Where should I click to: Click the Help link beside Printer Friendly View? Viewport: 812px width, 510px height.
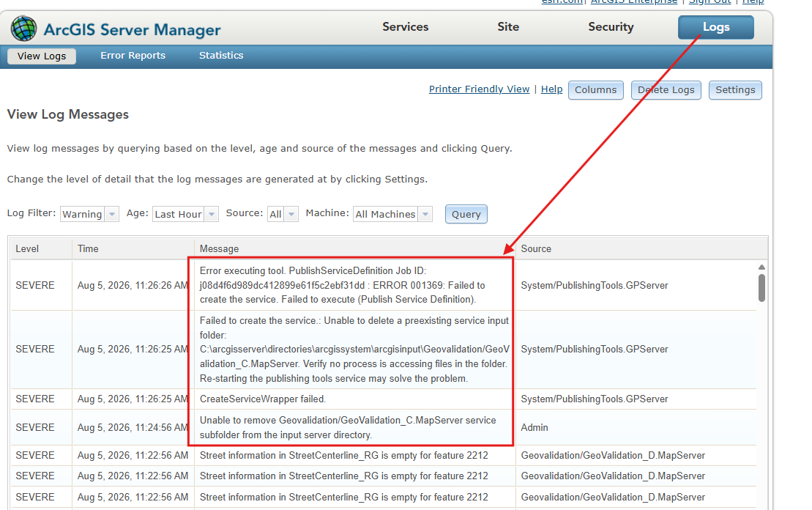pyautogui.click(x=551, y=89)
